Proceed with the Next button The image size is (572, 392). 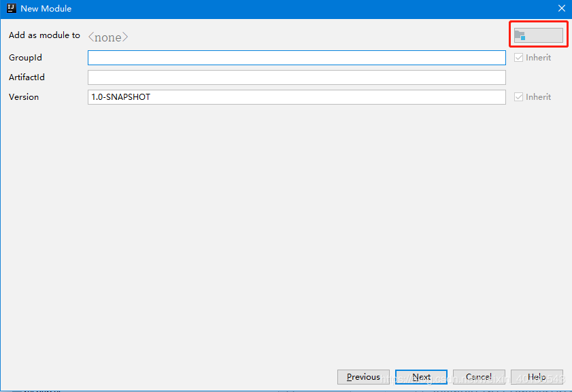pyautogui.click(x=421, y=376)
